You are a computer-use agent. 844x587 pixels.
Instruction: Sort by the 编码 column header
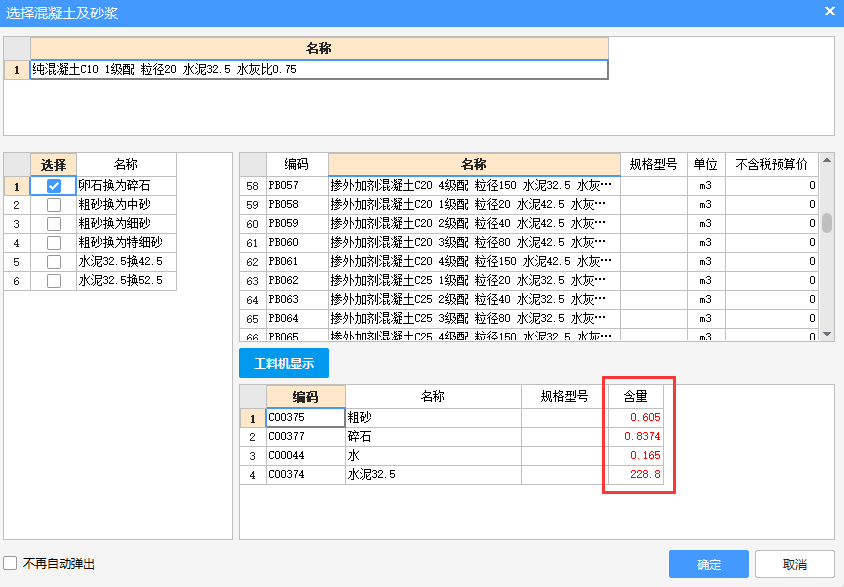[x=297, y=164]
